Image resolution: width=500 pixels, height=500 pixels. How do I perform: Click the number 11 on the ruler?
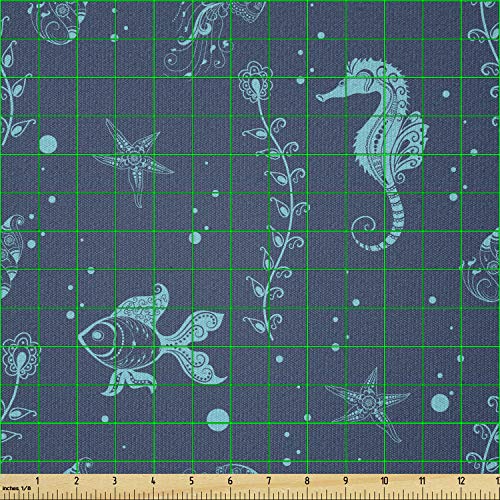pos(422,481)
